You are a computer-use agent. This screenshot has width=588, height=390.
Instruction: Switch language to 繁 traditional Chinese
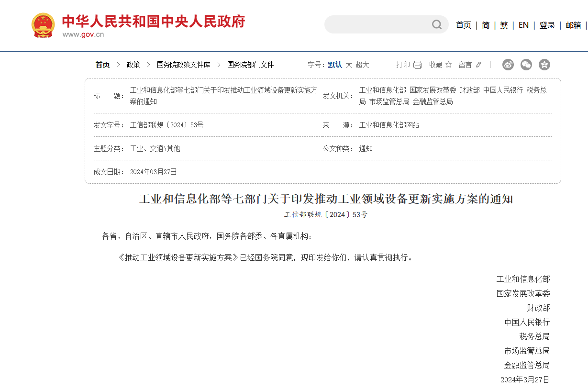point(504,25)
